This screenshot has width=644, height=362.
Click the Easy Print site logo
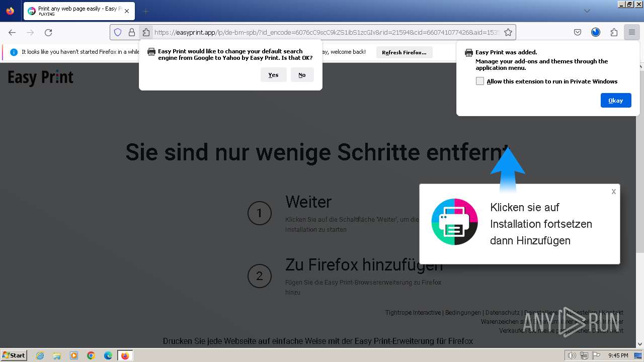coord(41,77)
